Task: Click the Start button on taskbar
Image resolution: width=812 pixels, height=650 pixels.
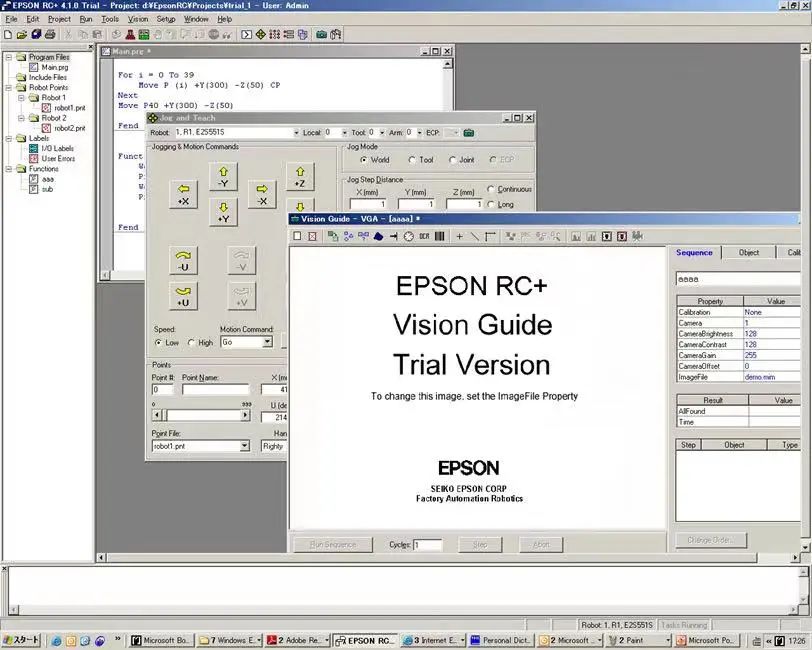Action: tap(21, 641)
